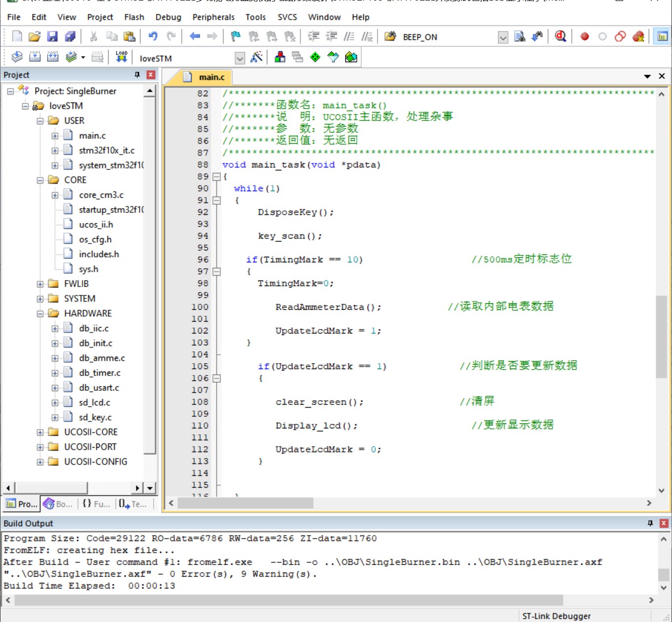Click the editor vertical scrollbar thumb
The height and width of the screenshot is (622, 672).
[x=661, y=337]
